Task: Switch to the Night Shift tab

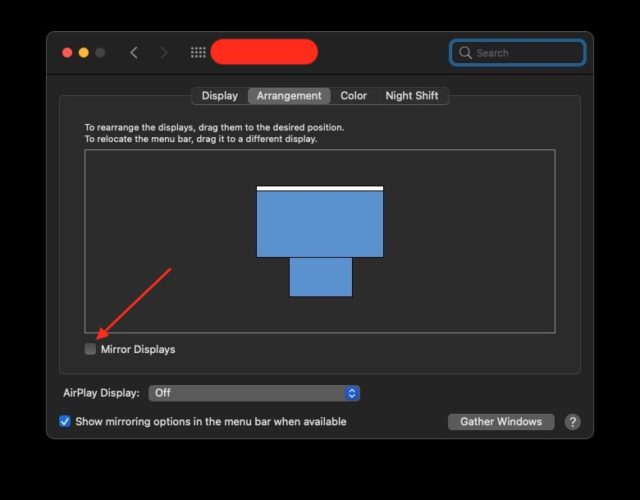Action: [412, 96]
